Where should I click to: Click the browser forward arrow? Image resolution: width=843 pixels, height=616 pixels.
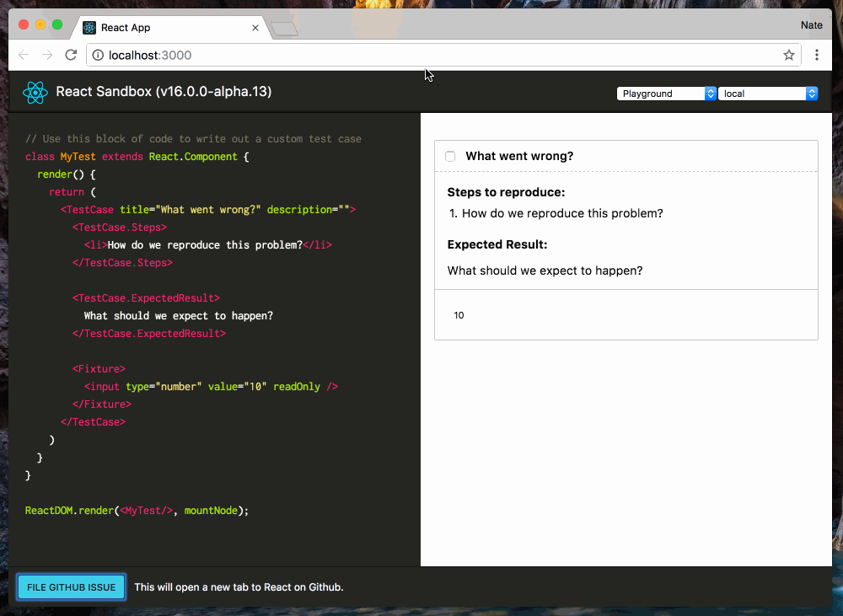point(47,55)
